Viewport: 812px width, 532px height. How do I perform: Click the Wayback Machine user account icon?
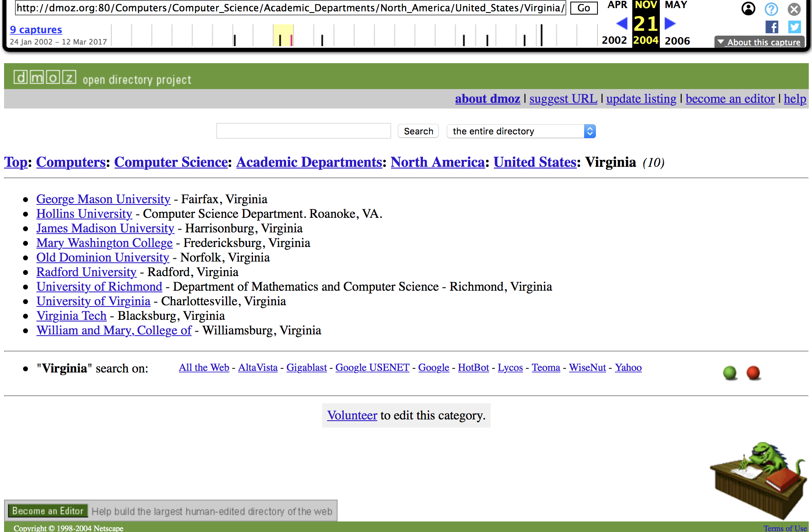click(x=748, y=9)
